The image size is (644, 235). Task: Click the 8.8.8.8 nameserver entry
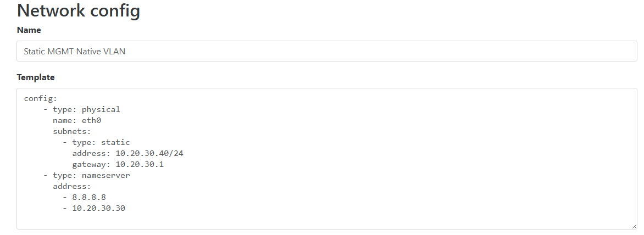(89, 197)
